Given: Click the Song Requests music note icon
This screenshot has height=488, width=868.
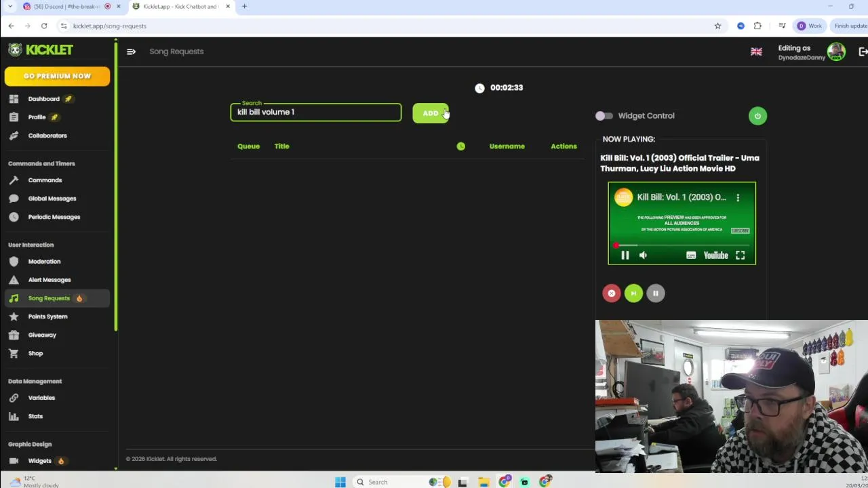Looking at the screenshot, I should pos(14,298).
